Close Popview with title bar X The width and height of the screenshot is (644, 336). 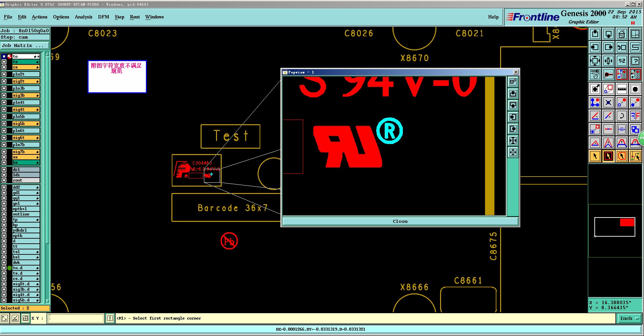click(x=516, y=72)
